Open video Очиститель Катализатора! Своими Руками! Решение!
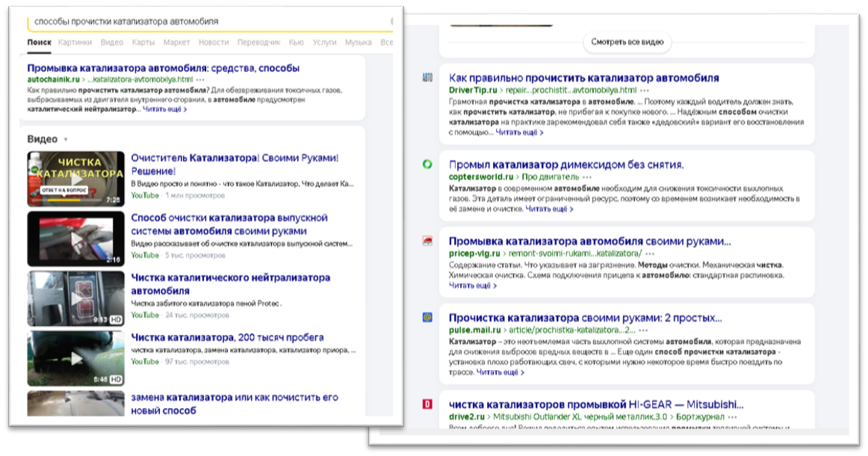Image resolution: width=868 pixels, height=456 pixels. [x=235, y=164]
